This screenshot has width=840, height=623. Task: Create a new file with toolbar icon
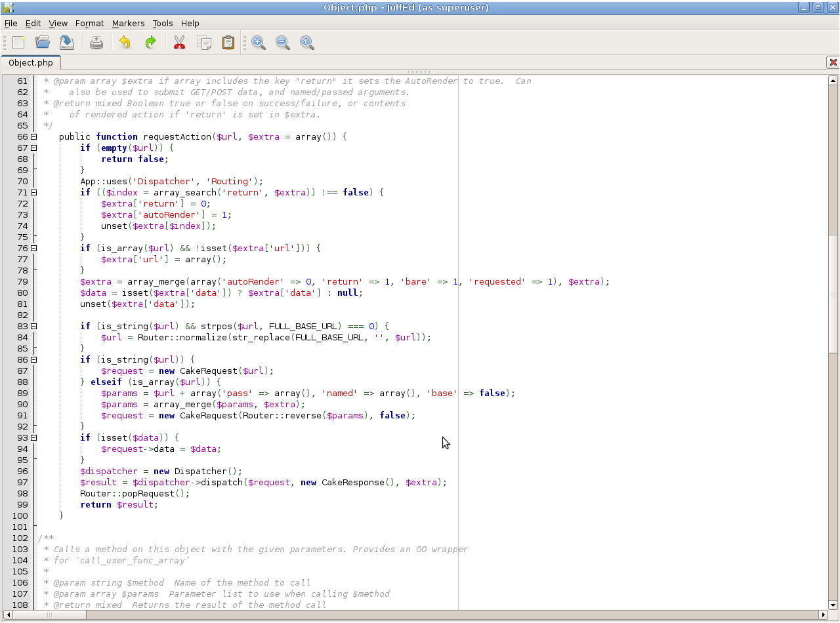click(18, 43)
